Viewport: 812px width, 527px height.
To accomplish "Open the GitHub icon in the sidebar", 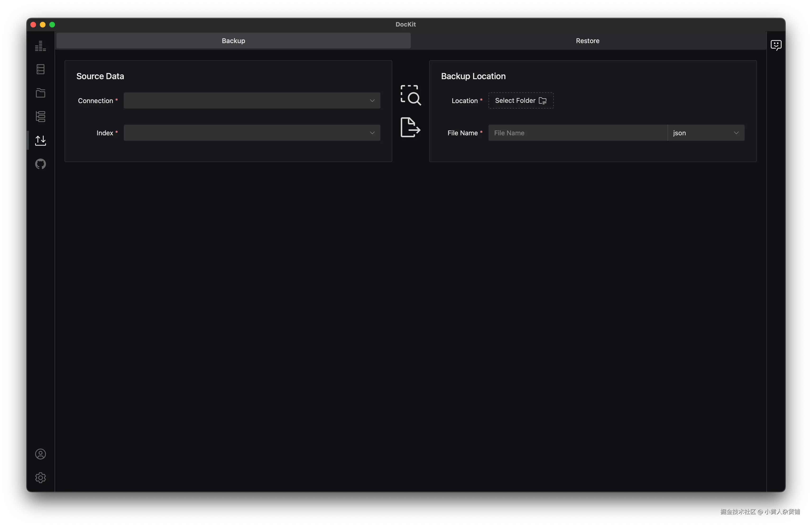I will [40, 164].
